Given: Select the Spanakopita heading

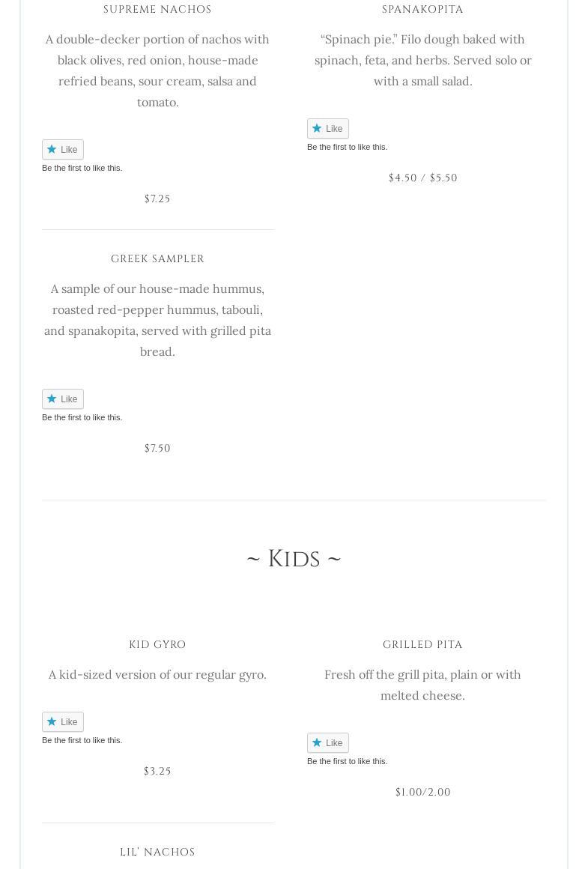Looking at the screenshot, I should (x=422, y=10).
